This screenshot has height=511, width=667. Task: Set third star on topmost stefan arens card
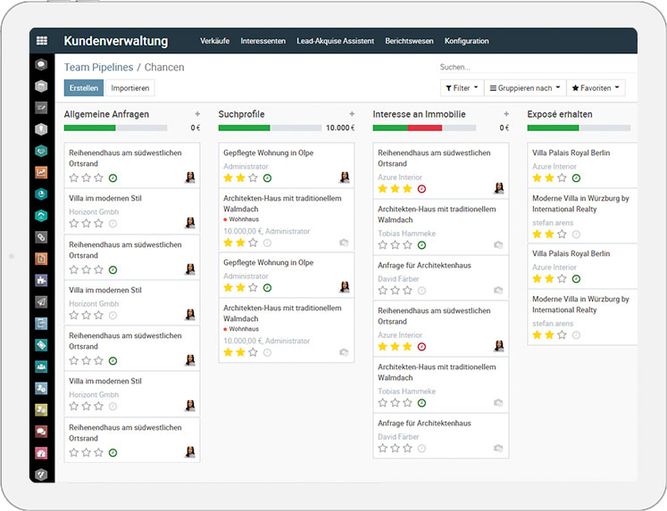[x=562, y=234]
